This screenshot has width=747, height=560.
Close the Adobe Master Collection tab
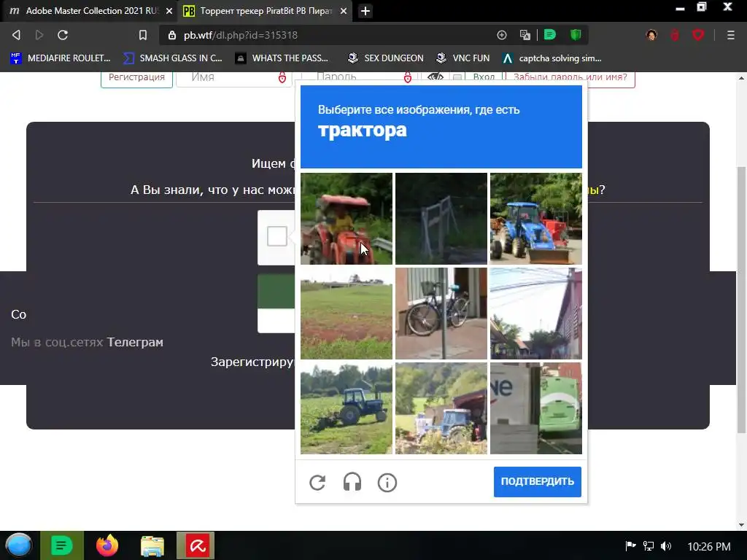[x=169, y=11]
